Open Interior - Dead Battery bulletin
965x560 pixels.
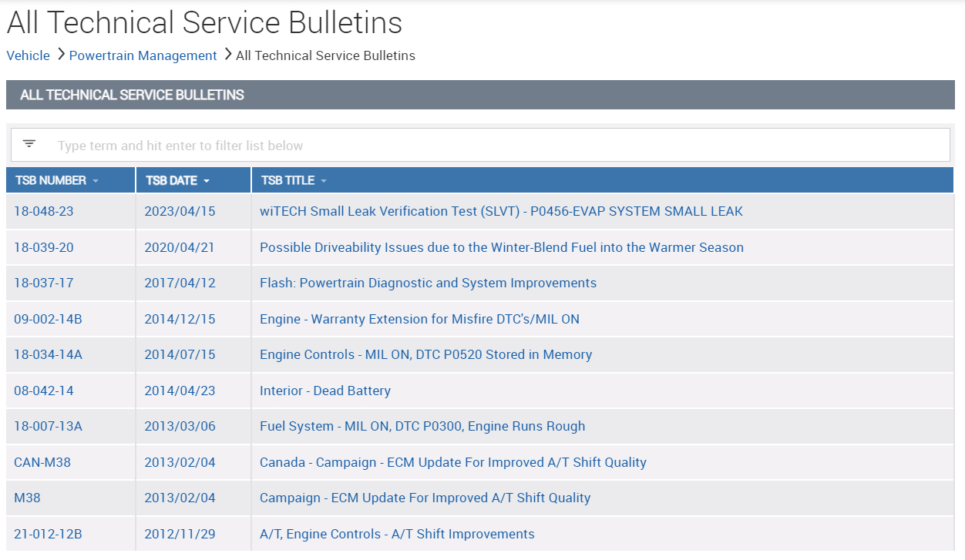pos(324,391)
